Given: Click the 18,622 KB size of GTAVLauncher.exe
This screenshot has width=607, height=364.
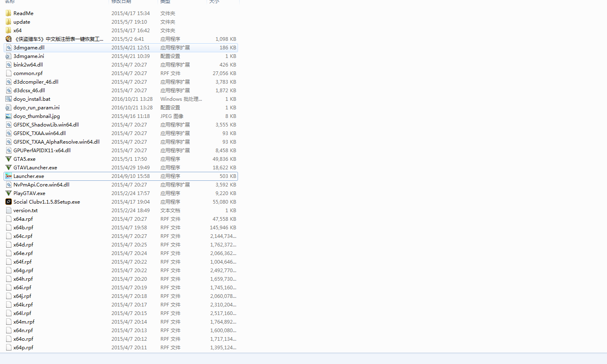Looking at the screenshot, I should point(224,167).
